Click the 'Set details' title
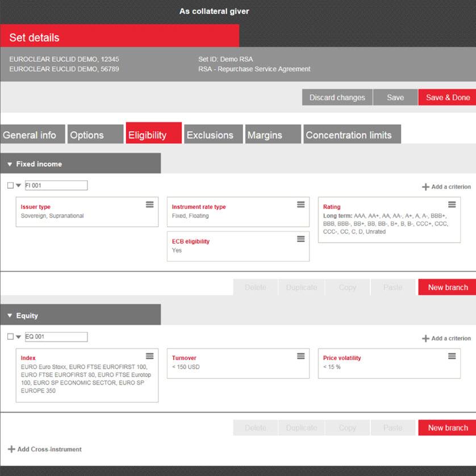The image size is (476, 476). (34, 37)
